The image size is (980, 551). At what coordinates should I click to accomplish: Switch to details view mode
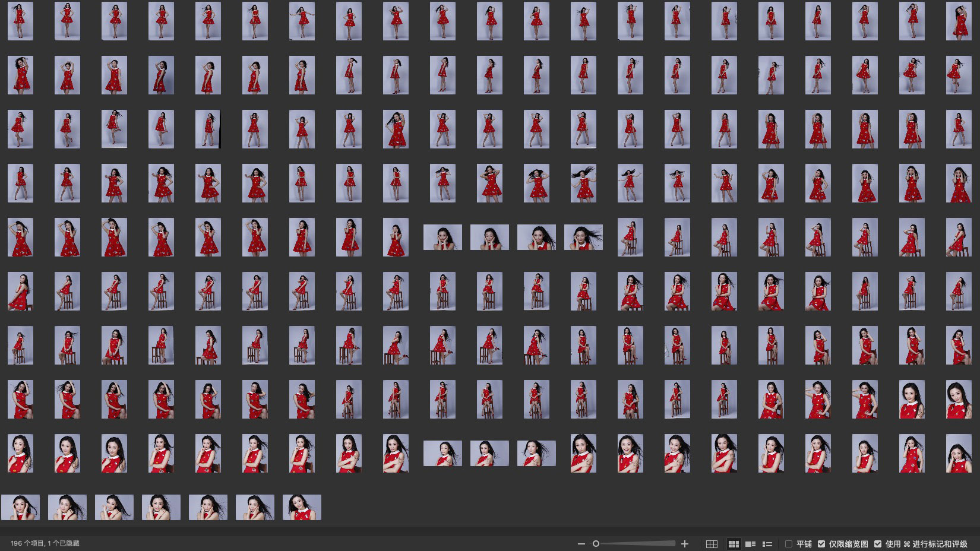(x=750, y=544)
